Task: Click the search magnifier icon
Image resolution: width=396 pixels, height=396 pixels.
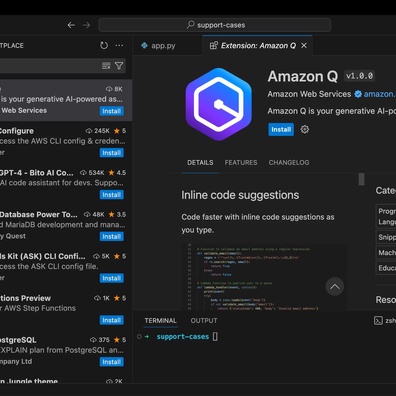Action: [190, 25]
